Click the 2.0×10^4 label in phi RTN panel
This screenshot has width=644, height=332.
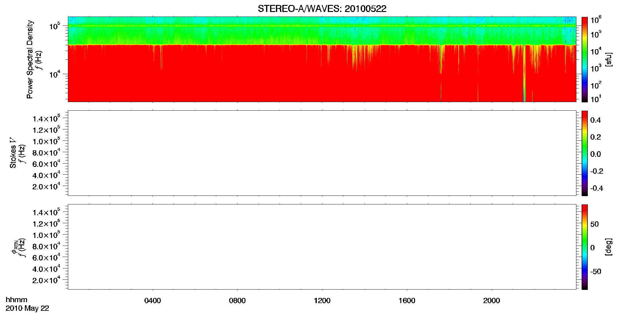pyautogui.click(x=46, y=280)
